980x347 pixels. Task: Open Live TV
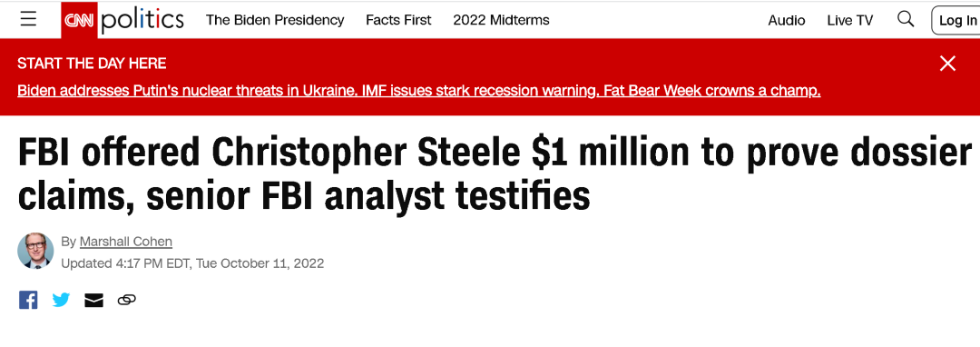pos(850,20)
